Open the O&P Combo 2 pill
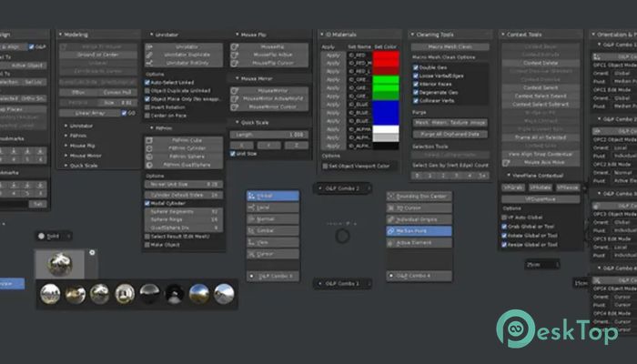Screen dimensions: 637x364 coord(342,188)
